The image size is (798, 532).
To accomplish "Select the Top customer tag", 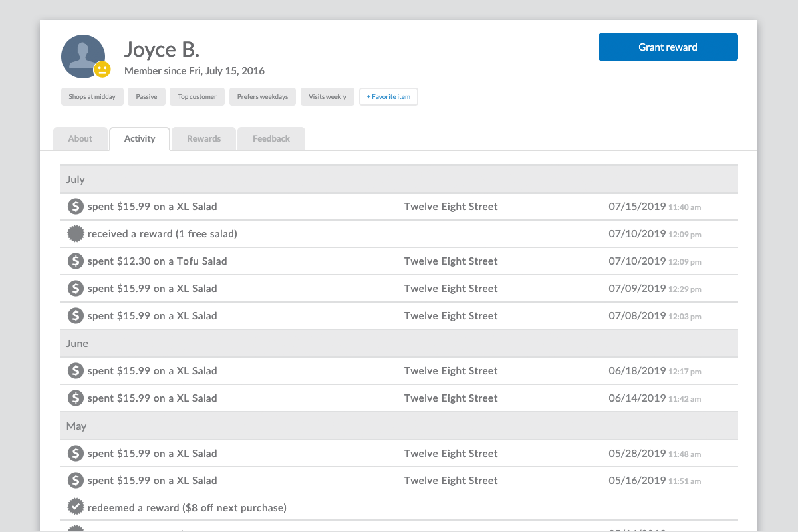I will [x=197, y=97].
